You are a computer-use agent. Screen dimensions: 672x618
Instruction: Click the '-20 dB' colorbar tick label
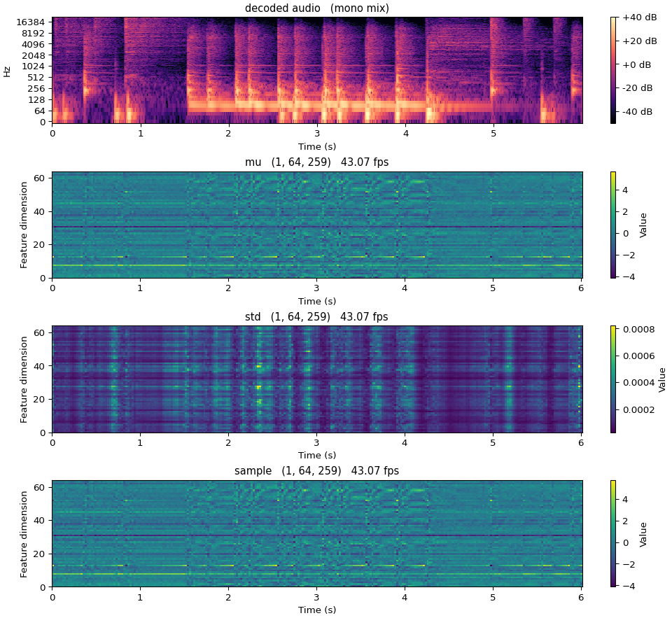tap(637, 88)
